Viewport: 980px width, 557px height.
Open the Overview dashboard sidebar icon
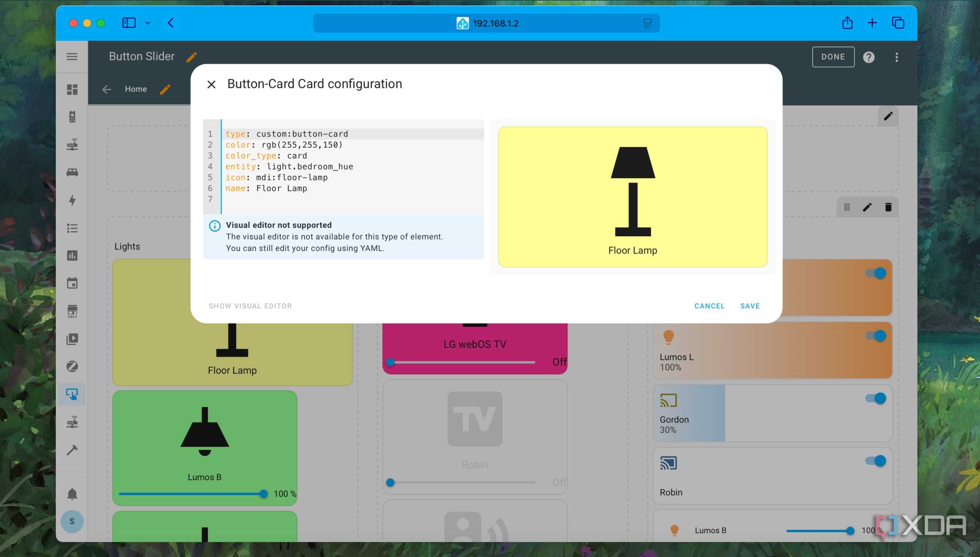pyautogui.click(x=72, y=90)
